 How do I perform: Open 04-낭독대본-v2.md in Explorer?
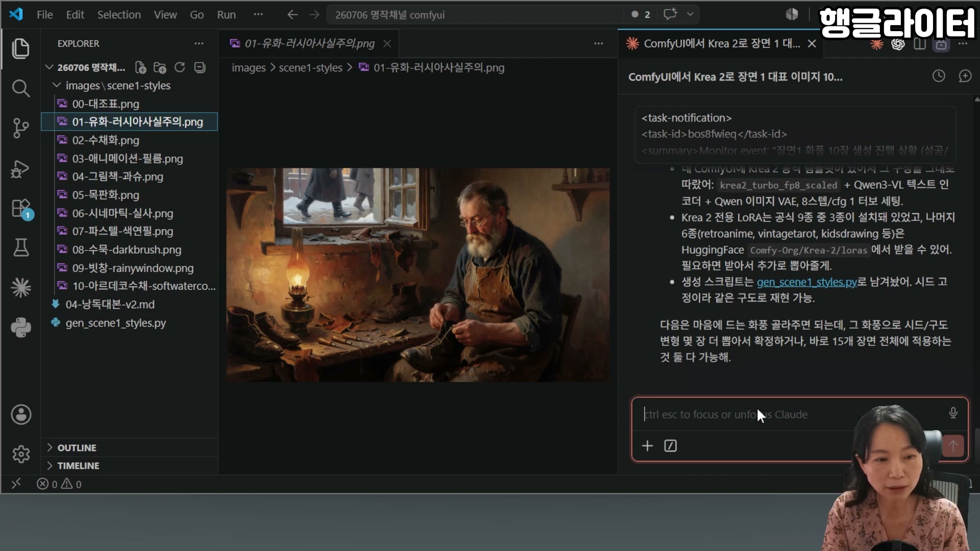(129, 304)
